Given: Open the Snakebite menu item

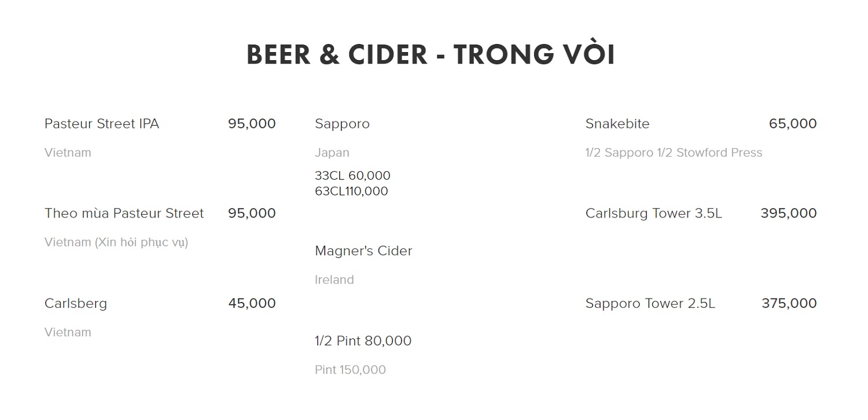Looking at the screenshot, I should tap(617, 124).
